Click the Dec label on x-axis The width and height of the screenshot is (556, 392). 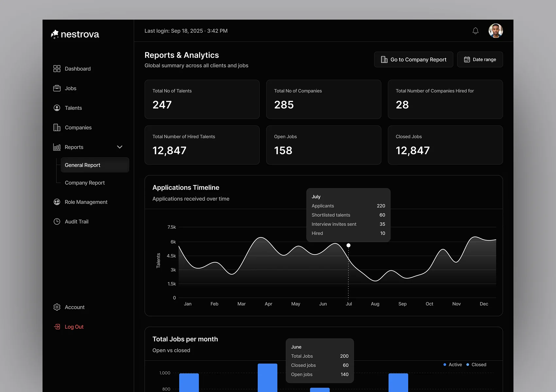[484, 304]
